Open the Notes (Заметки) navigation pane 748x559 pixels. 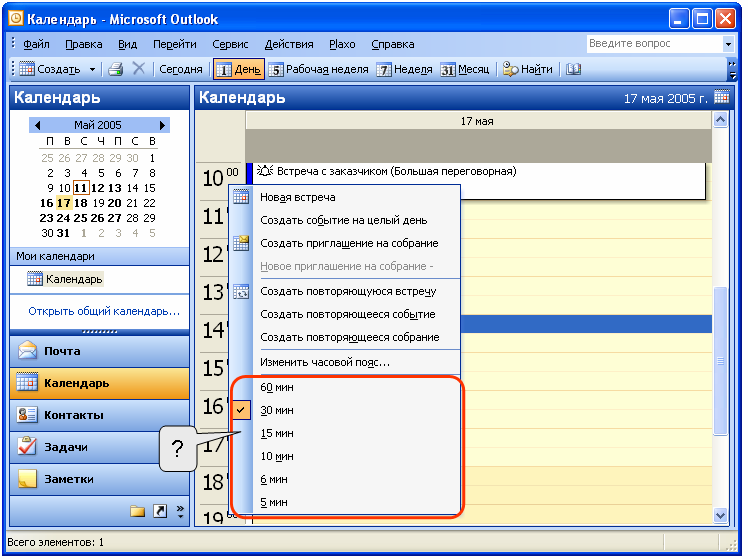[99, 479]
